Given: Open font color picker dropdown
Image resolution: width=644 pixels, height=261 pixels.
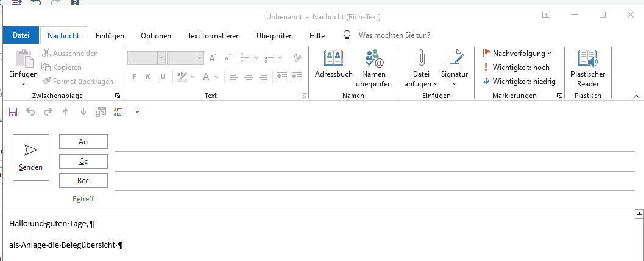Looking at the screenshot, I should coord(216,77).
